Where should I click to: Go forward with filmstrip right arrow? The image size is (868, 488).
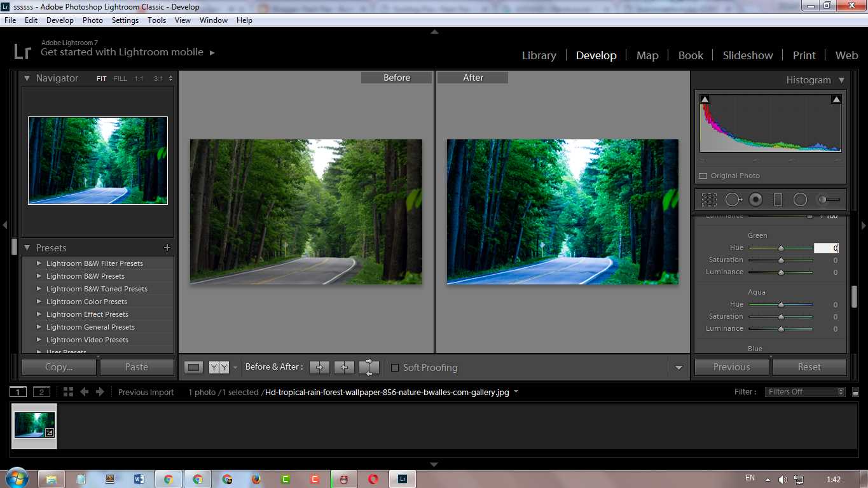[100, 392]
